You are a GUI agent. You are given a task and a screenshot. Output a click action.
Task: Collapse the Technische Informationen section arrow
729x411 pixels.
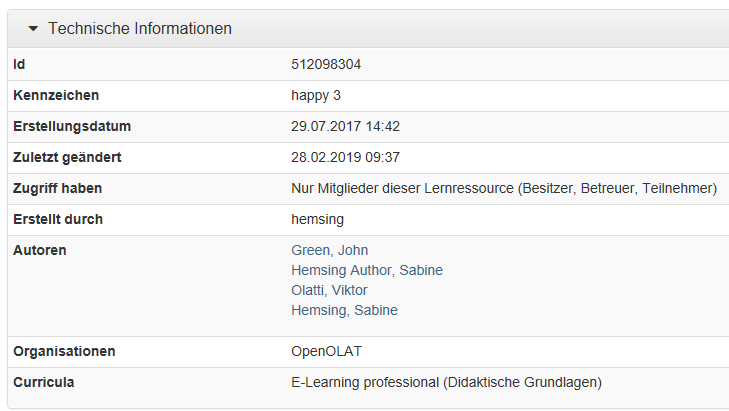(33, 29)
